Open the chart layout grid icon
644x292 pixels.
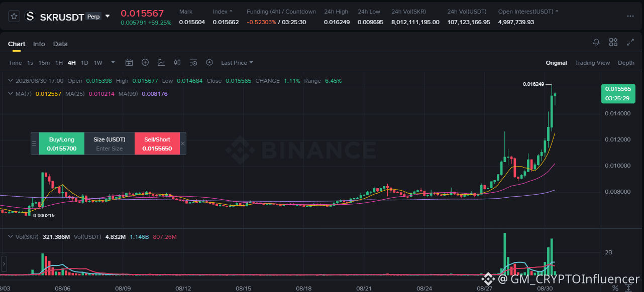click(x=613, y=43)
